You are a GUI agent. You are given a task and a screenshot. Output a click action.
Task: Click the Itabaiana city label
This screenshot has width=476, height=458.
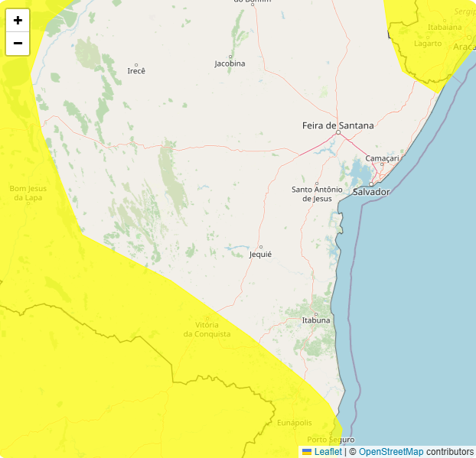point(445,27)
